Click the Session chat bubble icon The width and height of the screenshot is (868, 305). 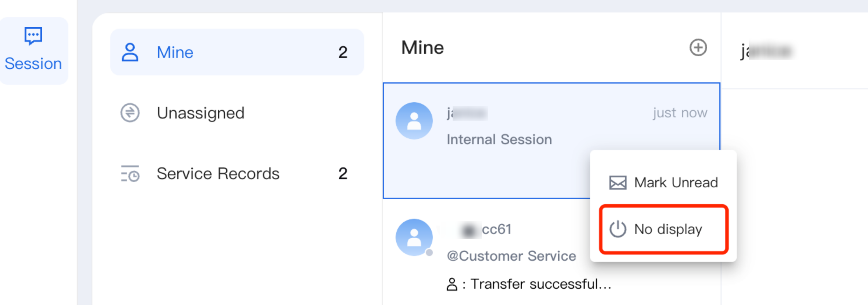tap(33, 36)
